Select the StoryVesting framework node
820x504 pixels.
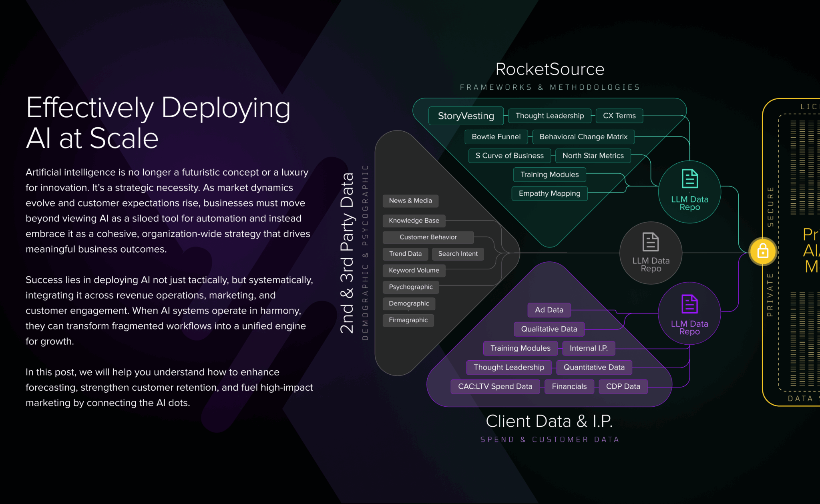click(x=465, y=116)
